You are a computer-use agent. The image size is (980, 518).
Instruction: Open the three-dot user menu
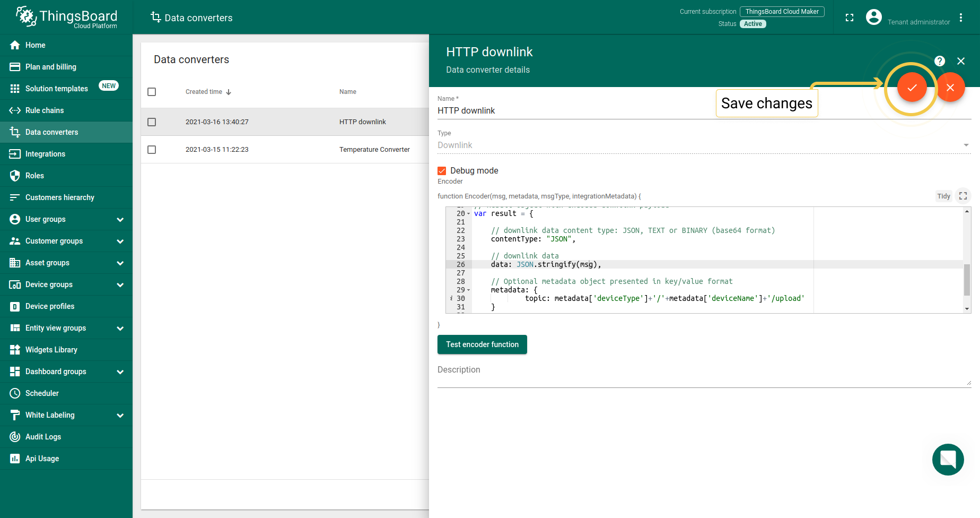click(x=961, y=18)
